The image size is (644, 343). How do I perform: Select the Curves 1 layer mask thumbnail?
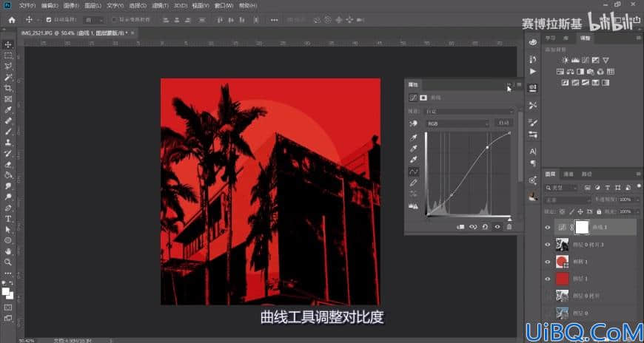(582, 227)
